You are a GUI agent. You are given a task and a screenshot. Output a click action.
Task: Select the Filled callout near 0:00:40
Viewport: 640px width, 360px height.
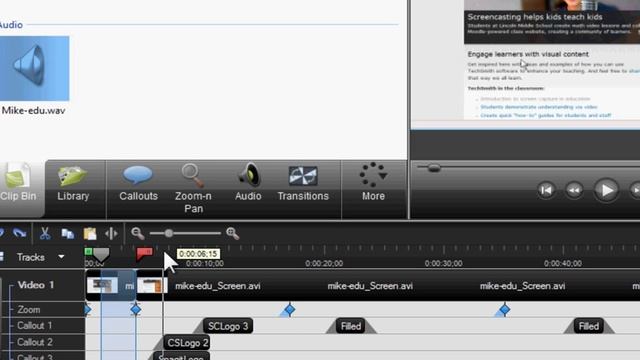pos(589,326)
